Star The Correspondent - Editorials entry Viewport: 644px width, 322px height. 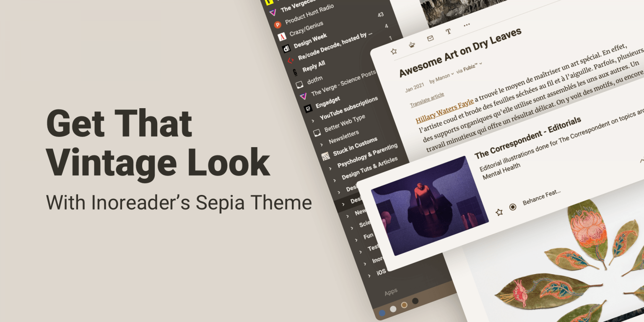(x=499, y=212)
